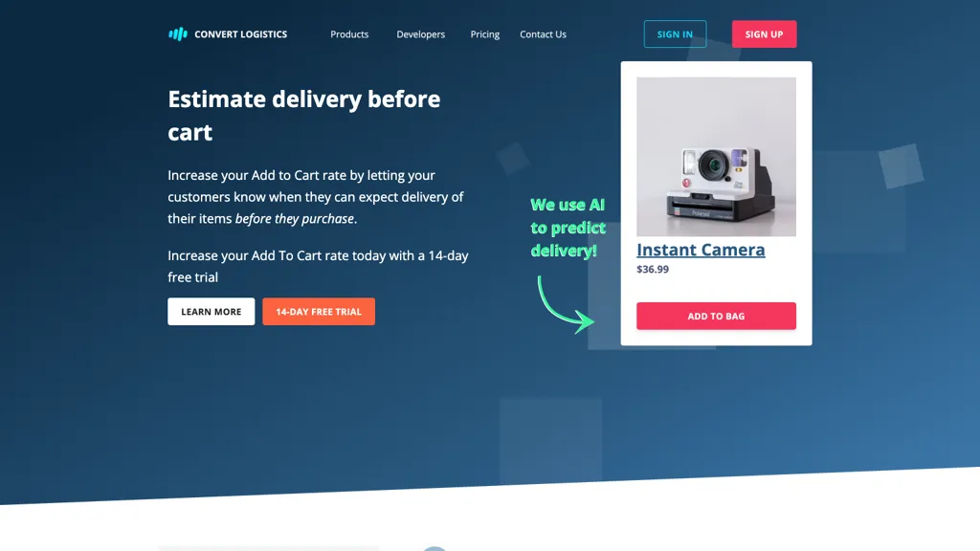Click the CONVERT LOGISTICS brand name
This screenshot has height=551, width=980.
[240, 34]
